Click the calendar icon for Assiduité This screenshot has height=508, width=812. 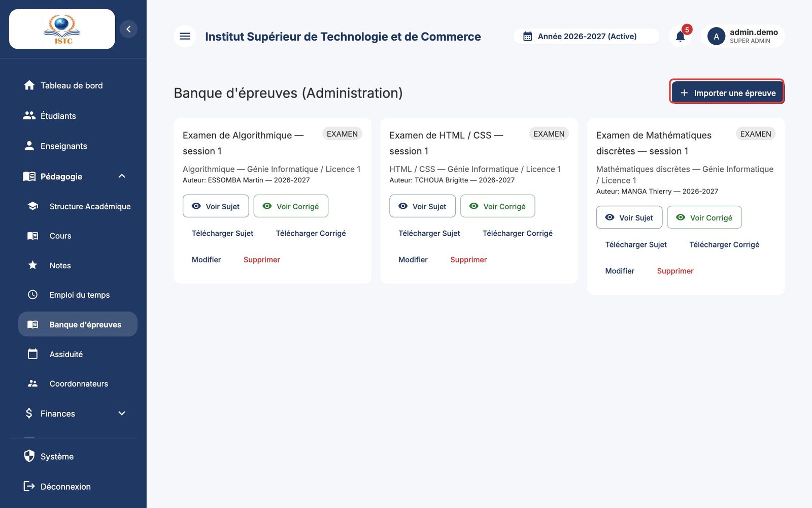(32, 354)
